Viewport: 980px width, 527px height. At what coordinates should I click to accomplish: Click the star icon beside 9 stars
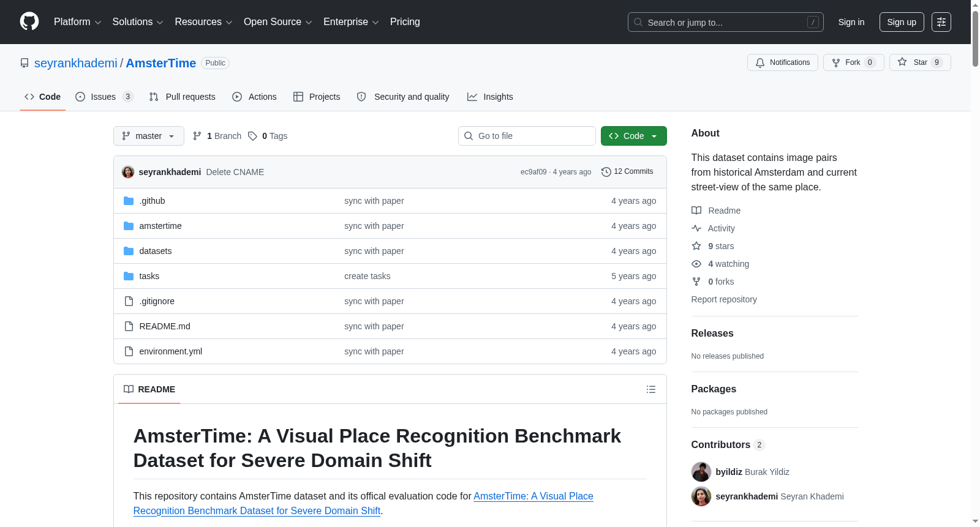(x=696, y=246)
